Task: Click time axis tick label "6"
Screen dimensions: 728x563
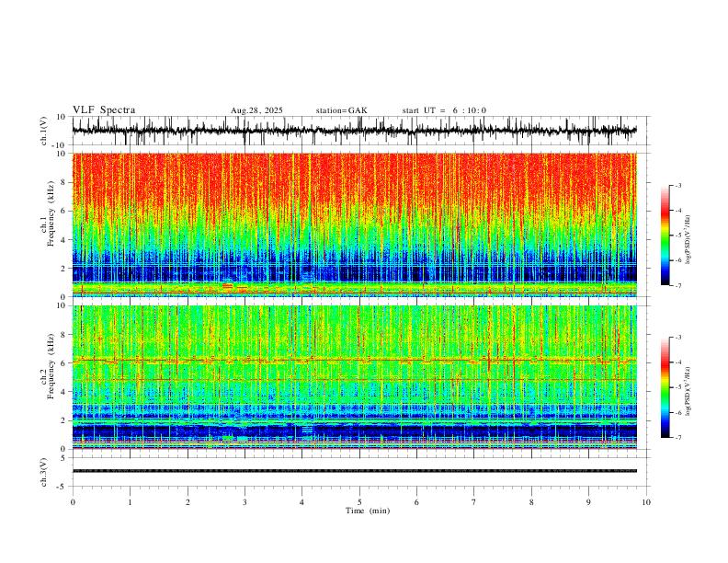Action: pos(416,502)
